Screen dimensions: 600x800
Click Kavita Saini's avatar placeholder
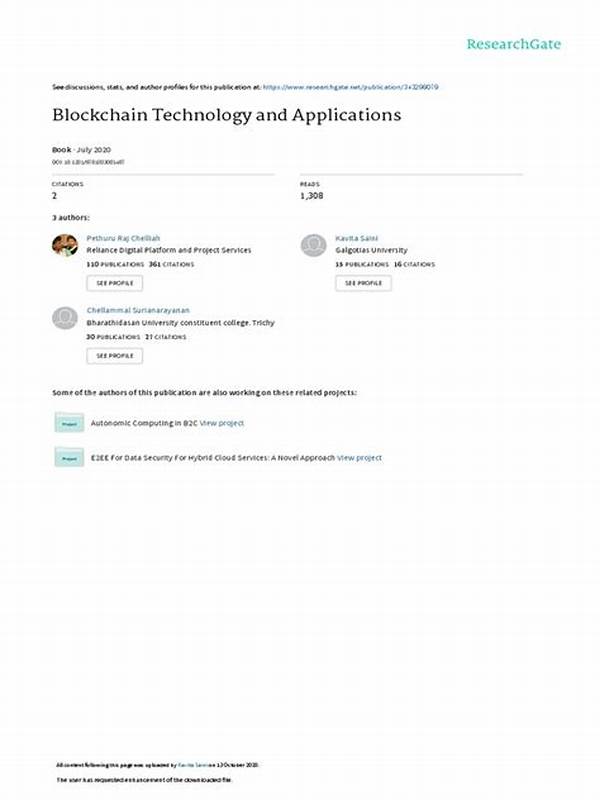click(x=314, y=246)
